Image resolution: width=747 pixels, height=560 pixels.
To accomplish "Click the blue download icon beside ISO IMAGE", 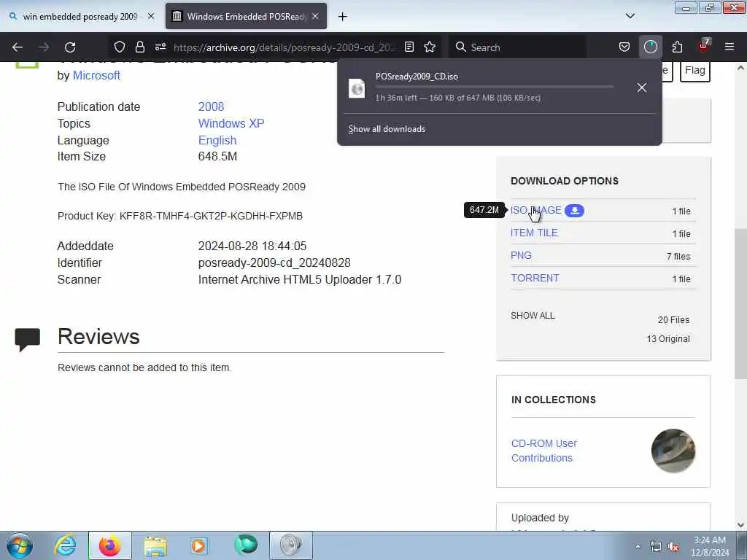I will [x=575, y=211].
